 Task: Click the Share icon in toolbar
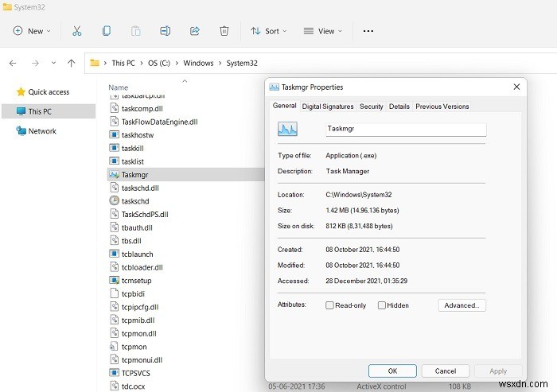pyautogui.click(x=195, y=31)
